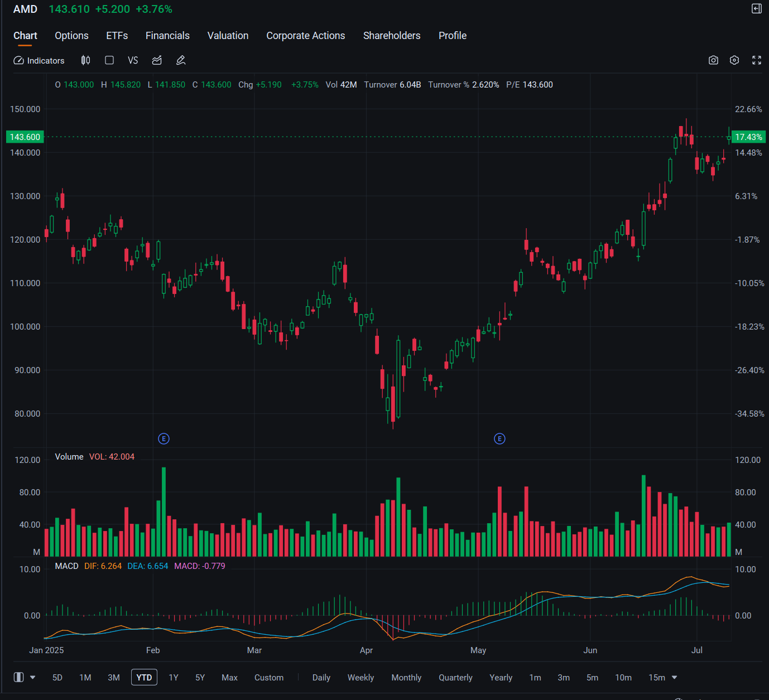Collapse the side panel icon at top right
This screenshot has height=700, width=769.
[757, 8]
